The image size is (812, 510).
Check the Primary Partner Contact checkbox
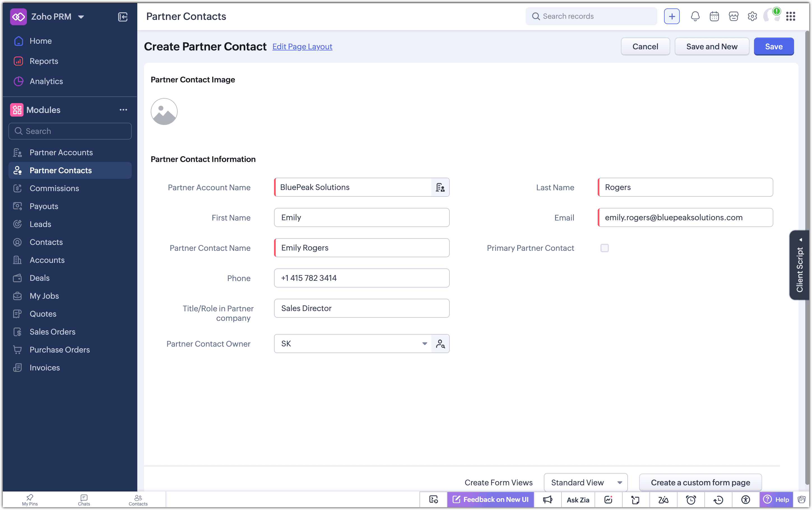coord(605,248)
